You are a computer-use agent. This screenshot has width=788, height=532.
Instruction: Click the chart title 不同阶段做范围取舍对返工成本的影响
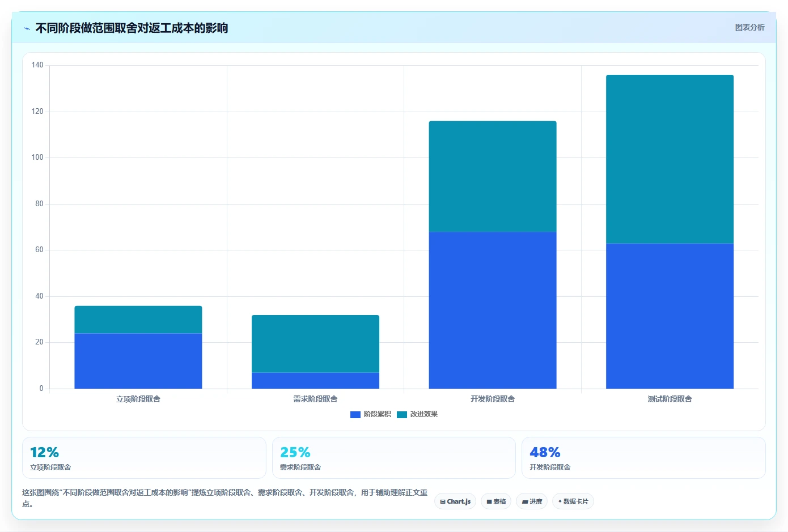click(132, 28)
